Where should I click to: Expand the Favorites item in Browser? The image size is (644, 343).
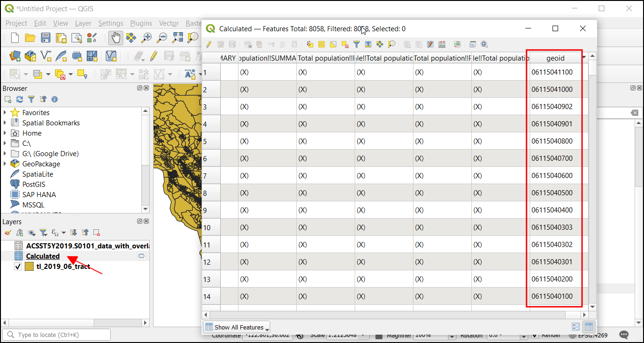pyautogui.click(x=5, y=113)
